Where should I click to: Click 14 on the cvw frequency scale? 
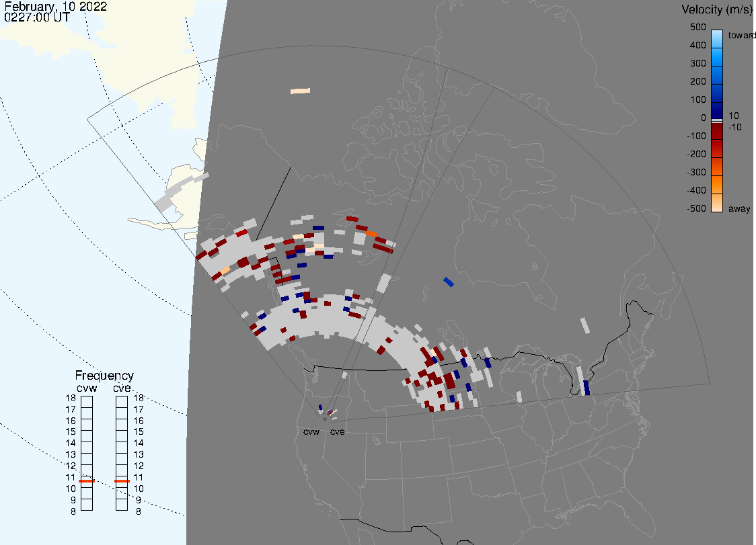pyautogui.click(x=71, y=444)
